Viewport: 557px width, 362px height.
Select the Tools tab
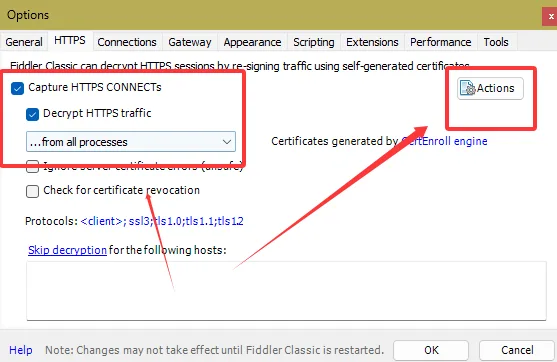(x=496, y=42)
